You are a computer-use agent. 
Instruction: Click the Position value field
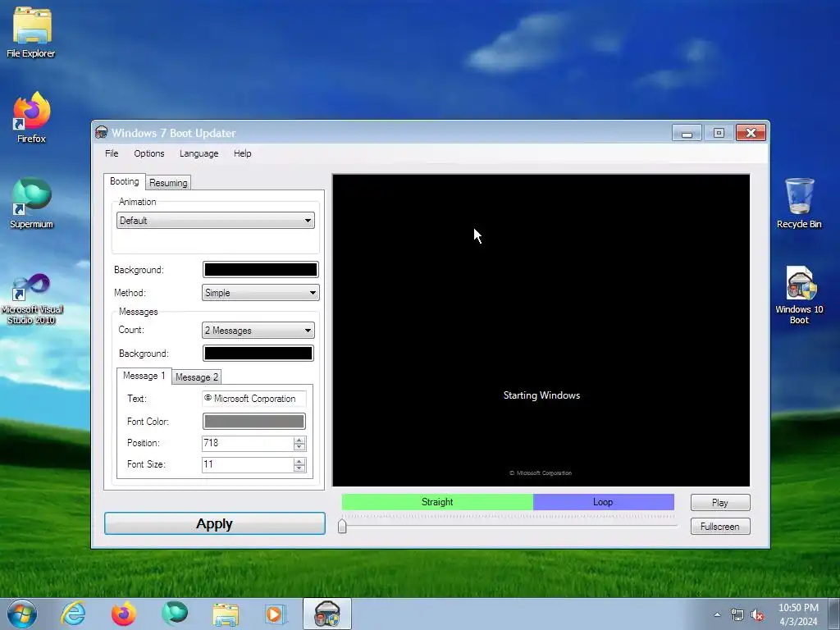click(247, 443)
